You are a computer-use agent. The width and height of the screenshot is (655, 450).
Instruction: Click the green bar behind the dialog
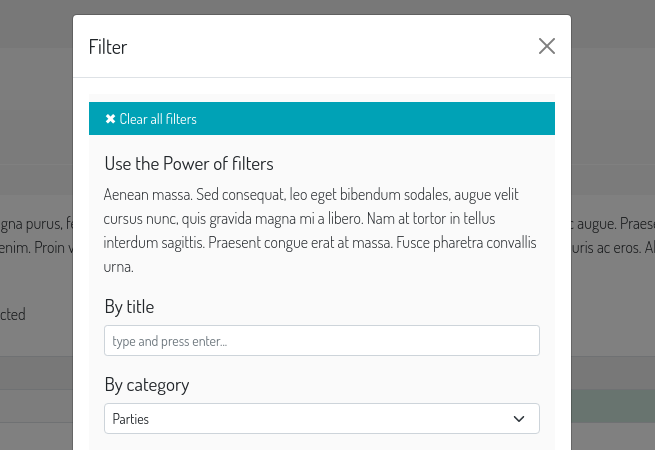click(612, 407)
